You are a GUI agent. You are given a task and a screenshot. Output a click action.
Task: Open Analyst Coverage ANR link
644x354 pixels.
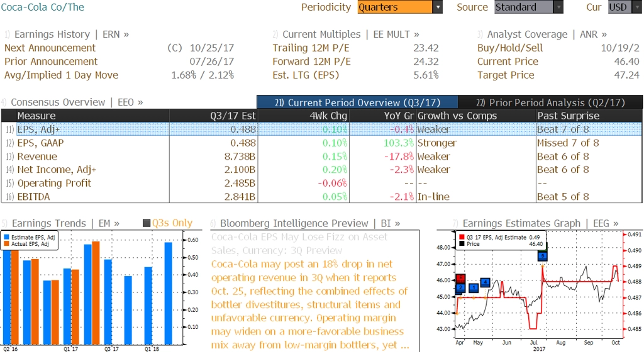[547, 34]
